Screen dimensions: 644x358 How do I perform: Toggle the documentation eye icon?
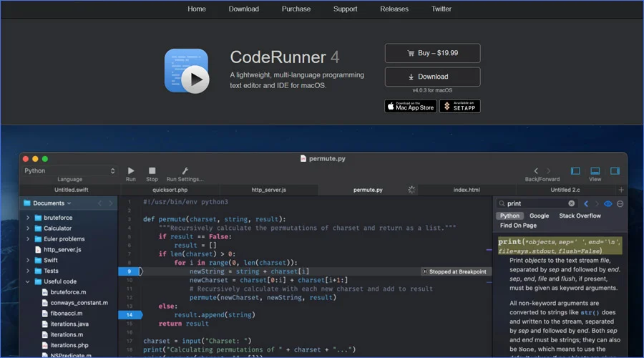pyautogui.click(x=608, y=203)
